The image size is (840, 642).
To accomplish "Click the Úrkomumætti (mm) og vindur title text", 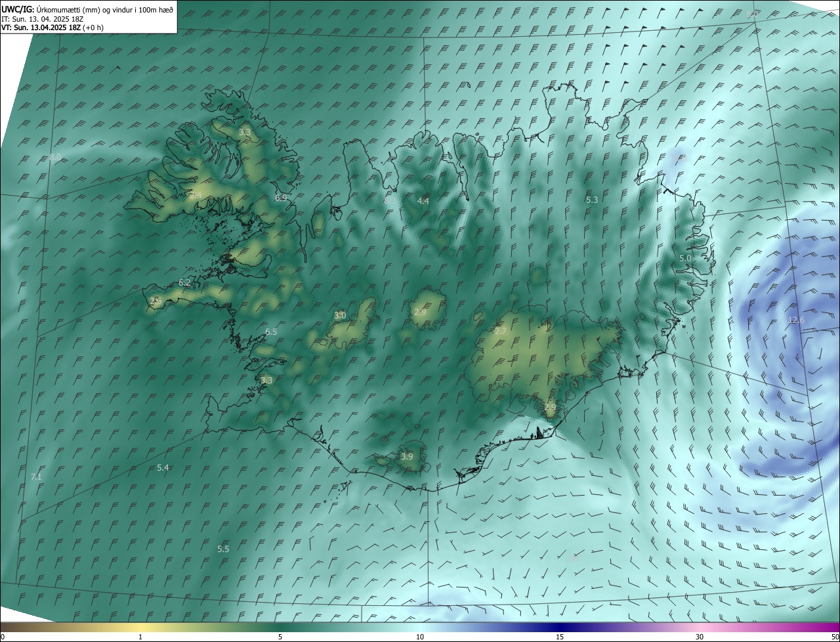I will click(105, 10).
